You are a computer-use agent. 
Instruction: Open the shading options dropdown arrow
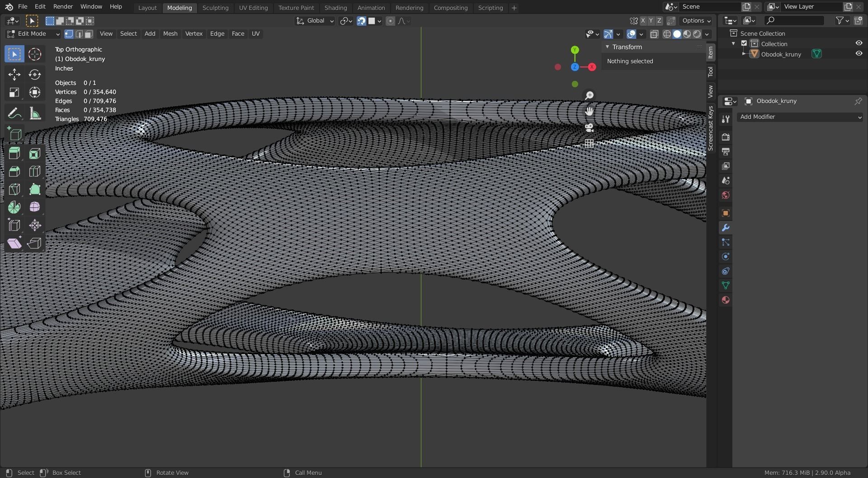707,34
